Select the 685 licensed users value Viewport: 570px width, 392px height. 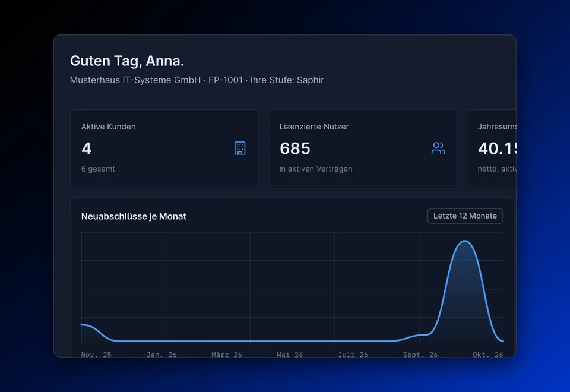tap(295, 148)
